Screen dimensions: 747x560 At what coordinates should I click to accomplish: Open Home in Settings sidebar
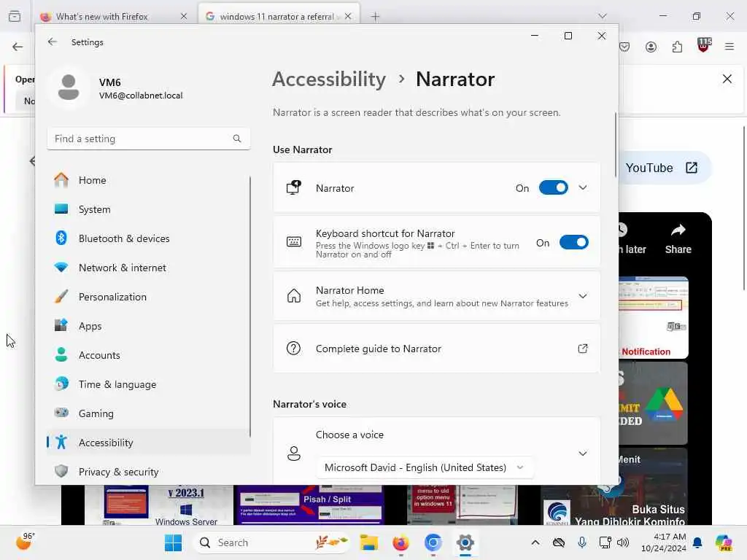click(148, 180)
